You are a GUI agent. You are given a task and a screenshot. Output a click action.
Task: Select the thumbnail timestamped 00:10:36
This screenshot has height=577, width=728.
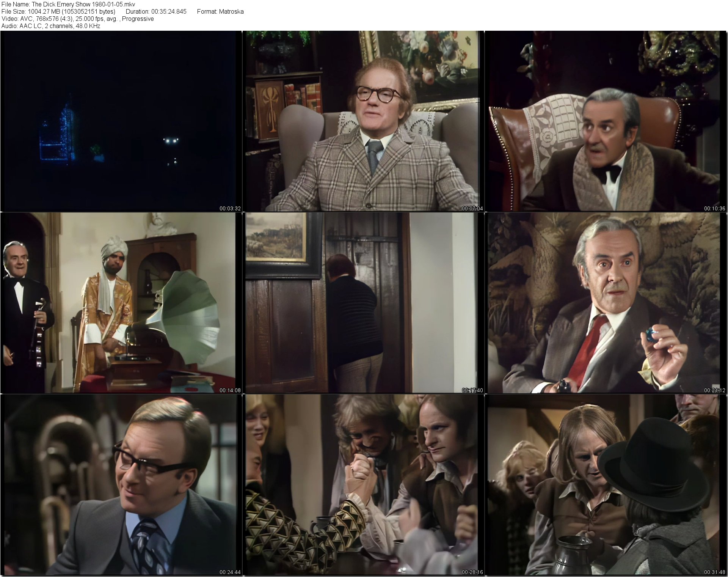(x=606, y=121)
